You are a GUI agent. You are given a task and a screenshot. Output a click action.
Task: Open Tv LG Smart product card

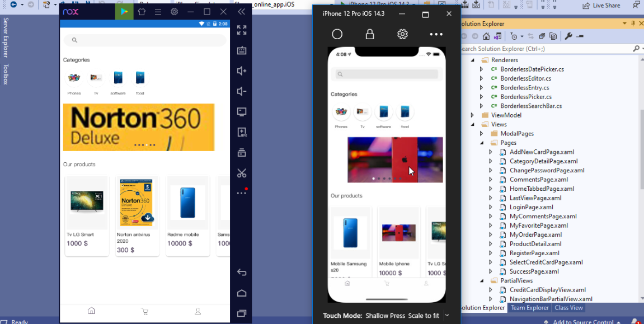pyautogui.click(x=87, y=216)
